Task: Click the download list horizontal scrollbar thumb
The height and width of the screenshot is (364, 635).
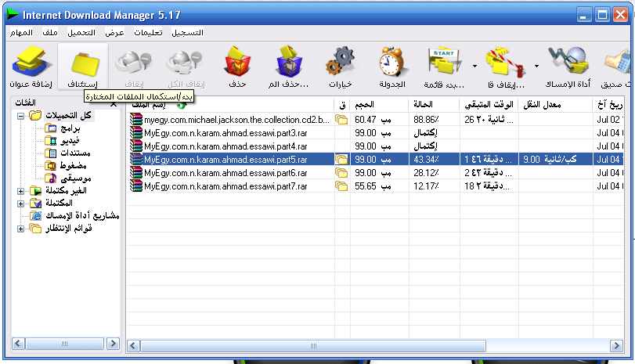Action: pyautogui.click(x=313, y=346)
